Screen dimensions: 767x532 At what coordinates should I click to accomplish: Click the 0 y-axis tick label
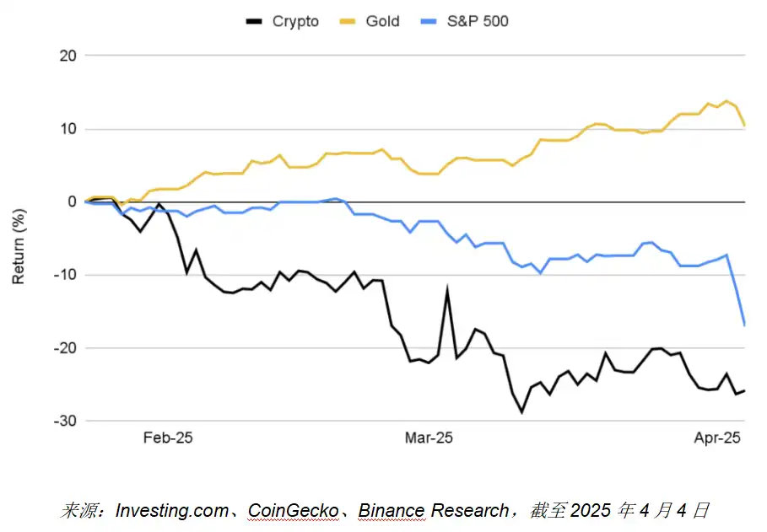(72, 202)
